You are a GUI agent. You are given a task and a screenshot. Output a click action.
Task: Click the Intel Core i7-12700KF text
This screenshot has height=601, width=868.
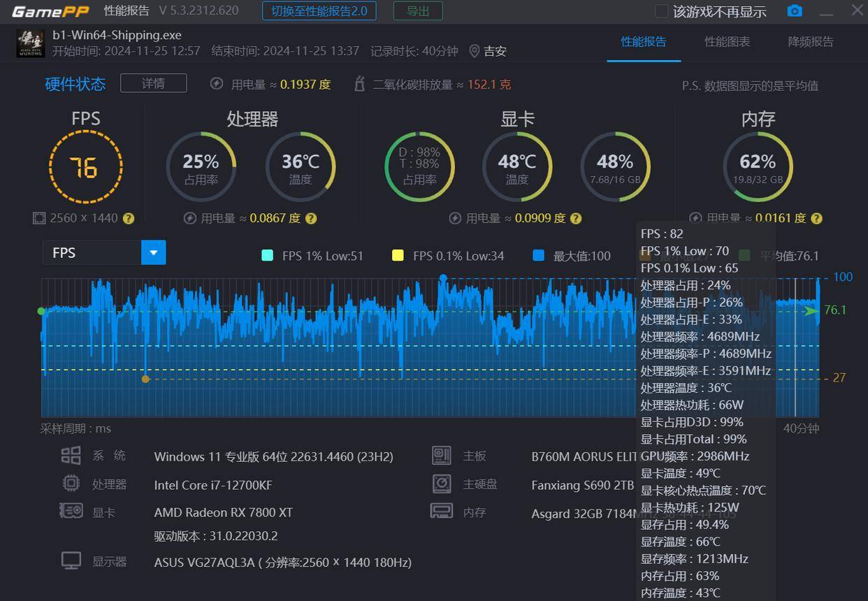[x=213, y=485]
